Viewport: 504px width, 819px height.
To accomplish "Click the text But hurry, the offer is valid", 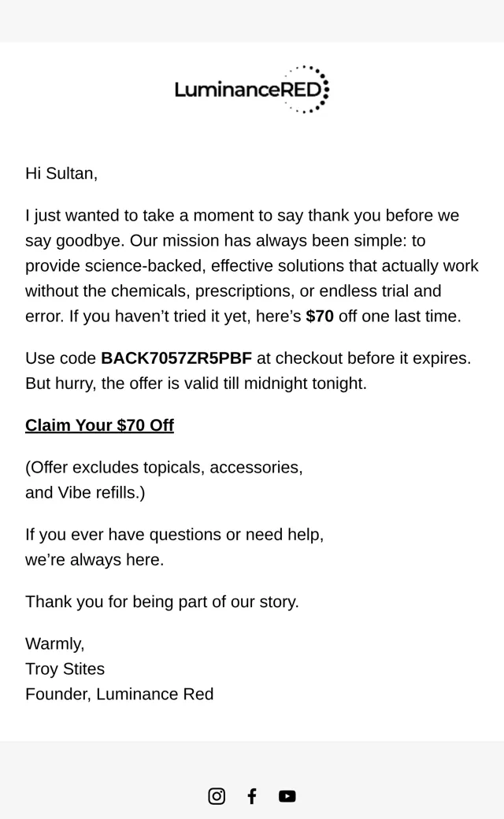I will point(196,384).
